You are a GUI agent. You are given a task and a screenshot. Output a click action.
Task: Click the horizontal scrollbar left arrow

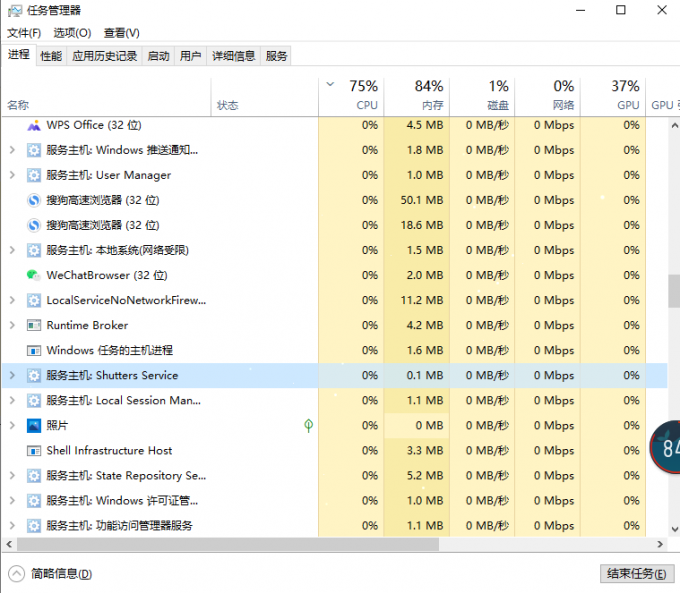click(x=9, y=544)
